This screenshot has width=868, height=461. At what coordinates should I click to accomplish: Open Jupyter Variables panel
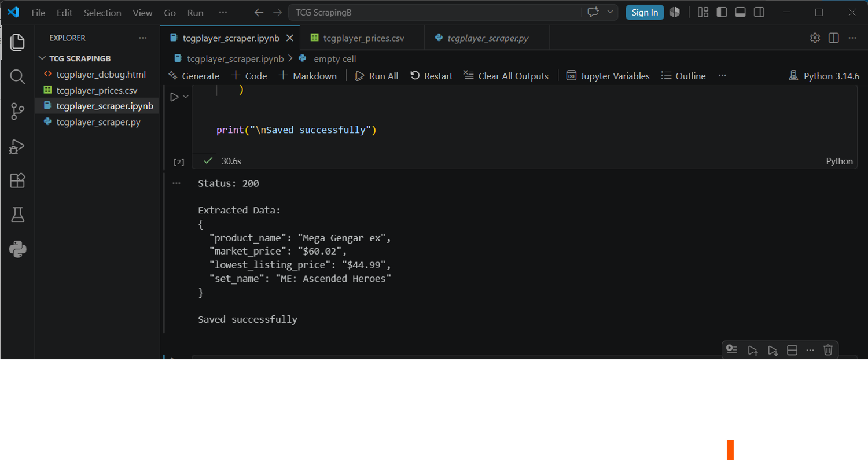coord(608,76)
